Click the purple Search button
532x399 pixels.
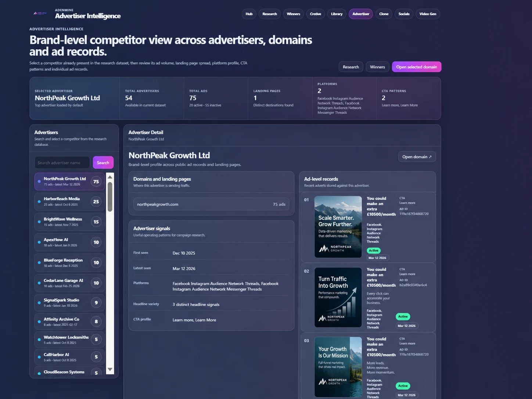(x=103, y=163)
